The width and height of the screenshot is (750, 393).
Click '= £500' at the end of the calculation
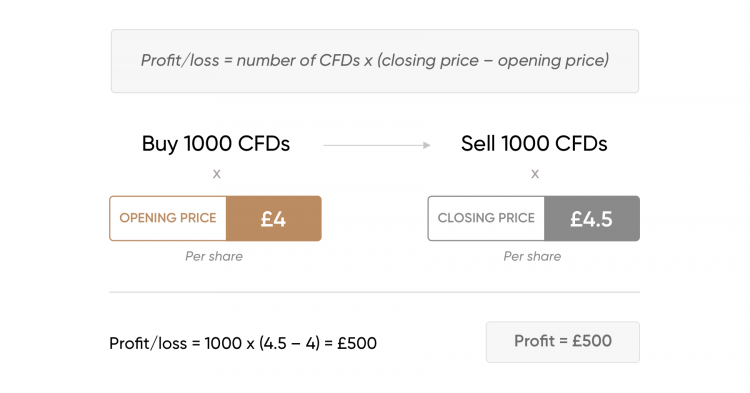pos(351,343)
